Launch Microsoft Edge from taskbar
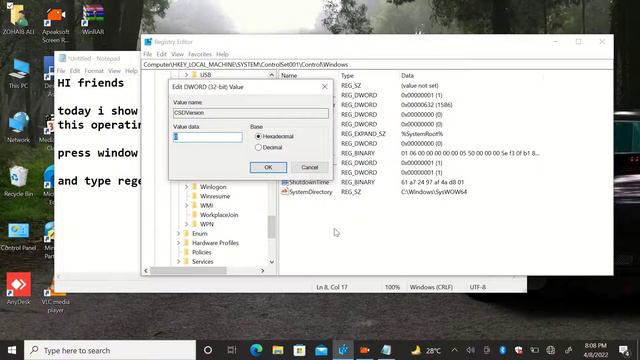 coord(256,350)
